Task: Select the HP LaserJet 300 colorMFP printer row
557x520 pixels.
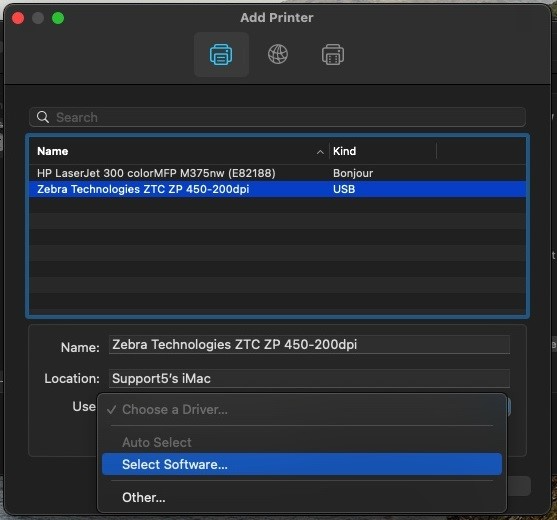Action: coord(277,173)
